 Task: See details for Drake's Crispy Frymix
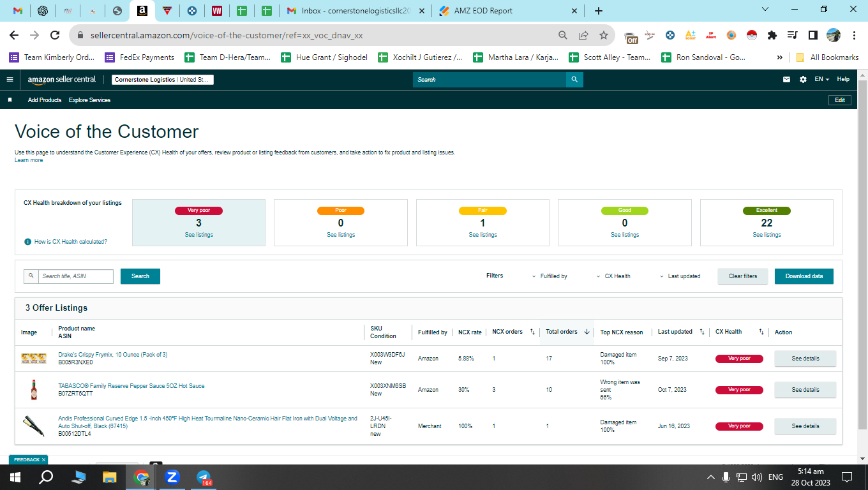[805, 359]
